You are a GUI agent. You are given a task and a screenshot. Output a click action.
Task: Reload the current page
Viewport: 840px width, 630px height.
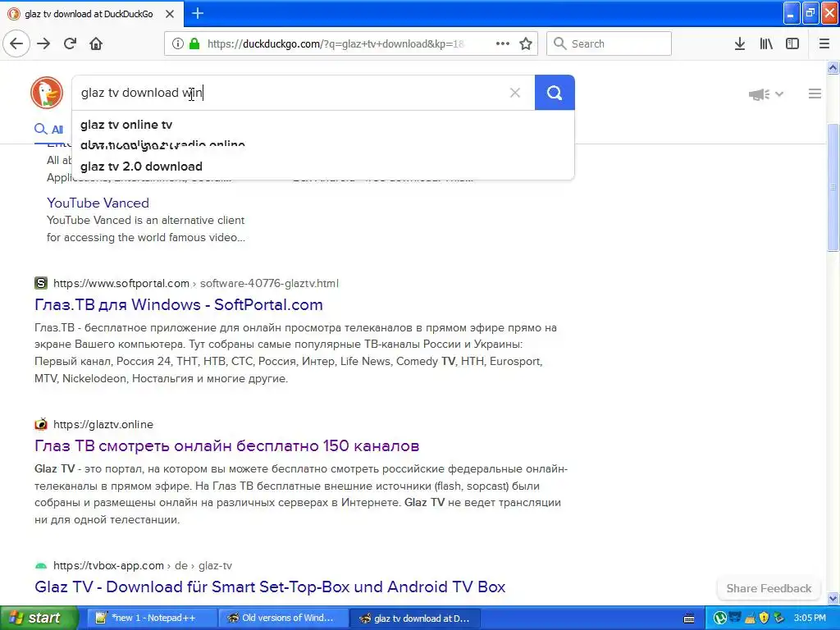tap(70, 44)
